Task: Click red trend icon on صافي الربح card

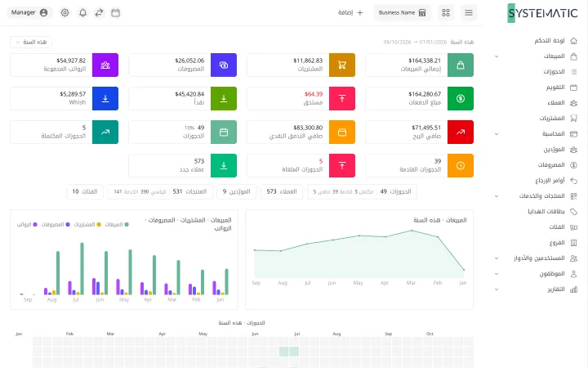Action: (461, 132)
